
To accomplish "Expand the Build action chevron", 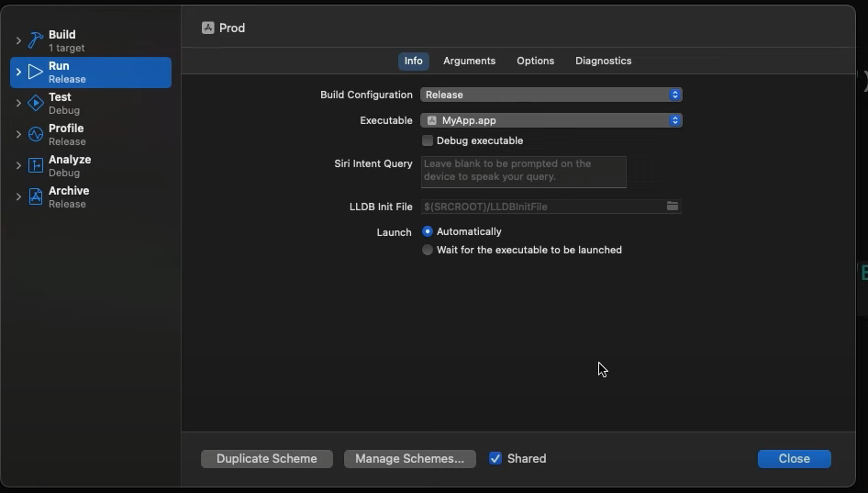I will click(x=18, y=40).
